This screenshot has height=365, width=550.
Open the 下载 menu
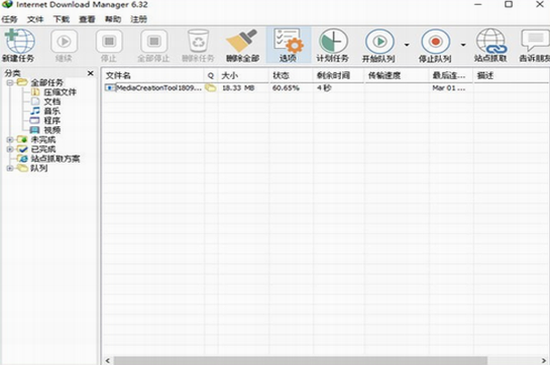pos(61,19)
